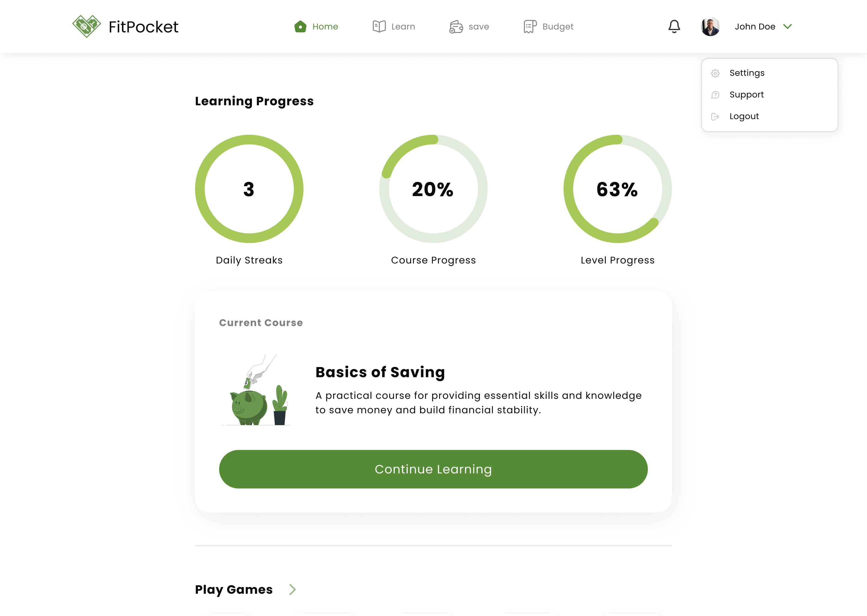Image resolution: width=867 pixels, height=616 pixels.
Task: Open the notifications bell
Action: tap(674, 27)
